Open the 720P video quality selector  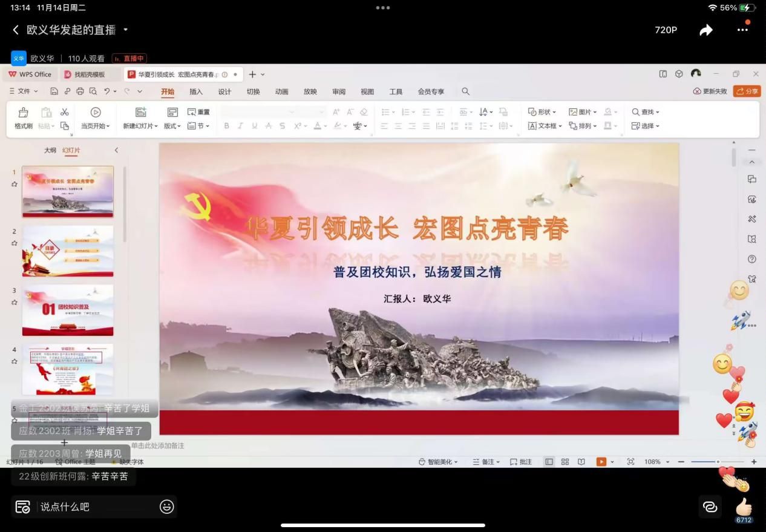(666, 30)
